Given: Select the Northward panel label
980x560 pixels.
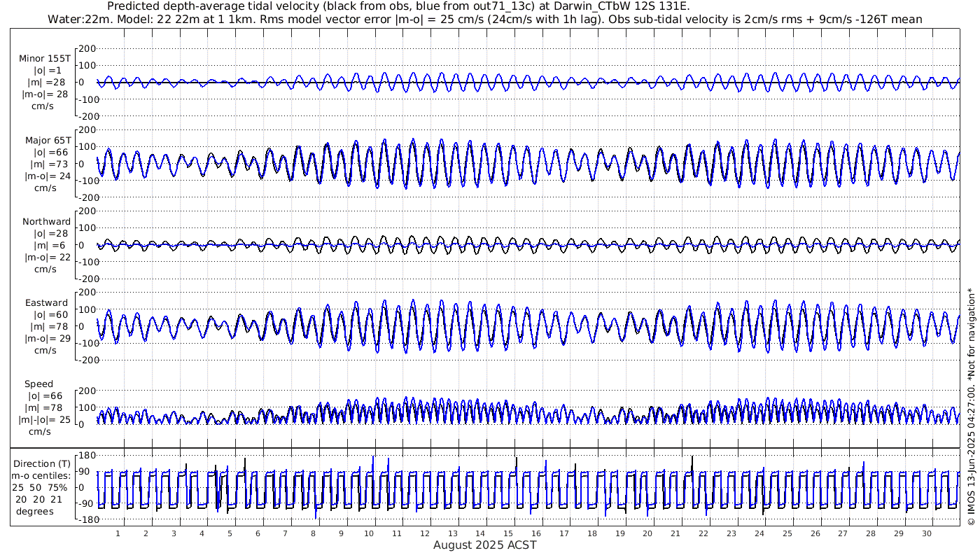Looking at the screenshot, I should 46,222.
